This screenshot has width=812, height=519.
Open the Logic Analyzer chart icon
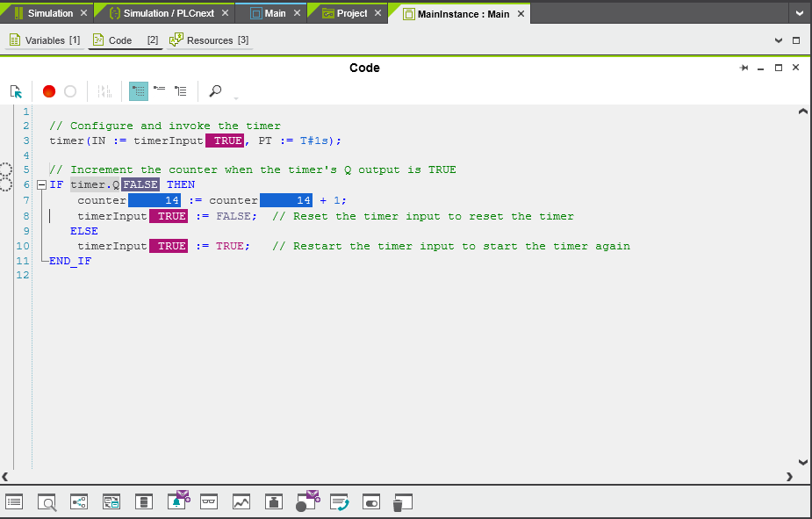[241, 502]
